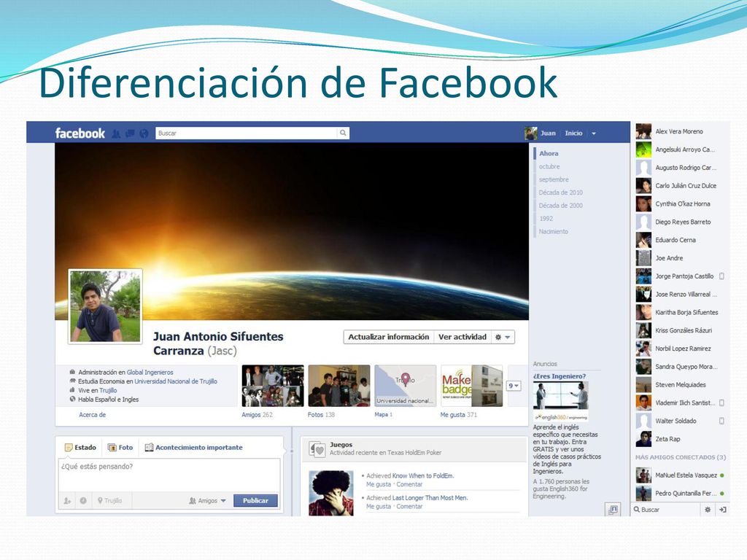Open Amigos photo collage thumbnail
This screenshot has height=560, width=747.
point(273,386)
